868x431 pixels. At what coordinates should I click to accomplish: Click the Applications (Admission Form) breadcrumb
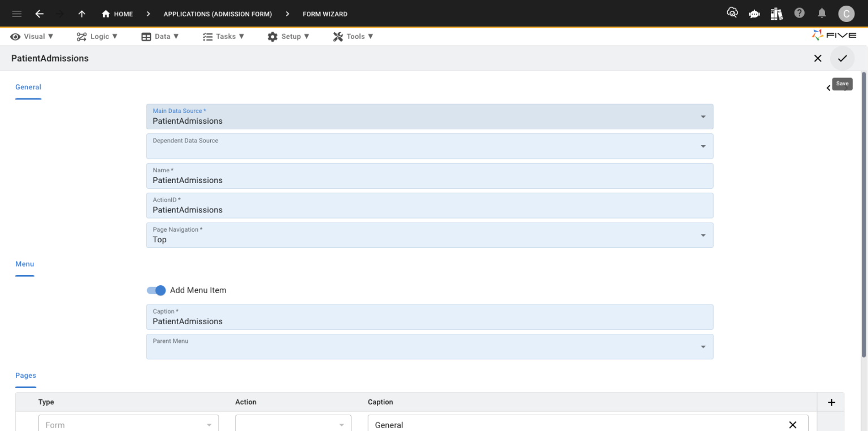tap(218, 14)
